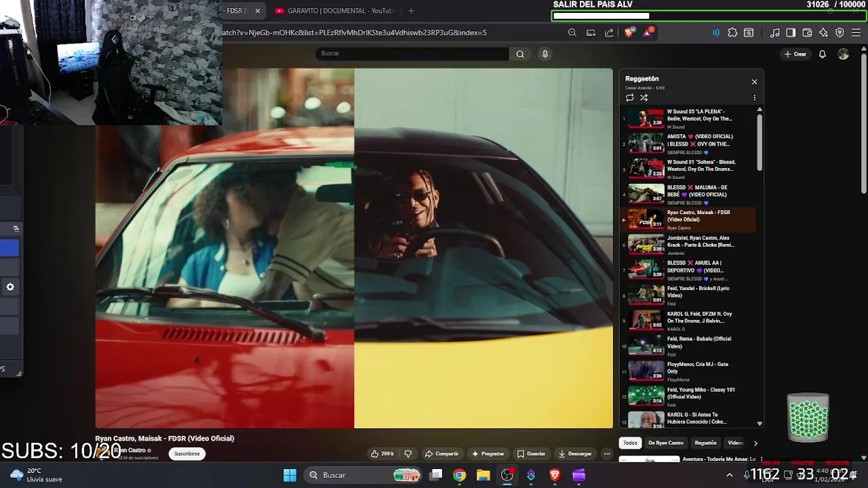Like the video with thumbs up
This screenshot has width=868, height=488.
point(382,453)
